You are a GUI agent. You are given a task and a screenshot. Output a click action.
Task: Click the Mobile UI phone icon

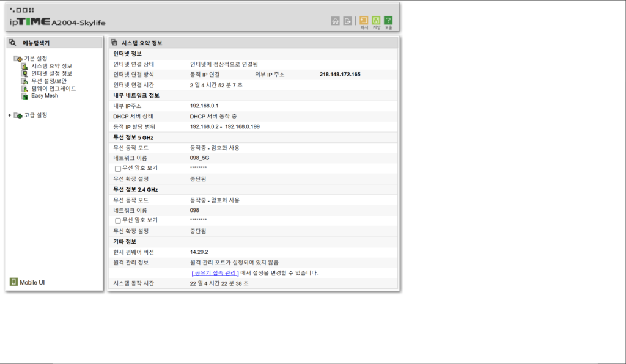tap(13, 282)
